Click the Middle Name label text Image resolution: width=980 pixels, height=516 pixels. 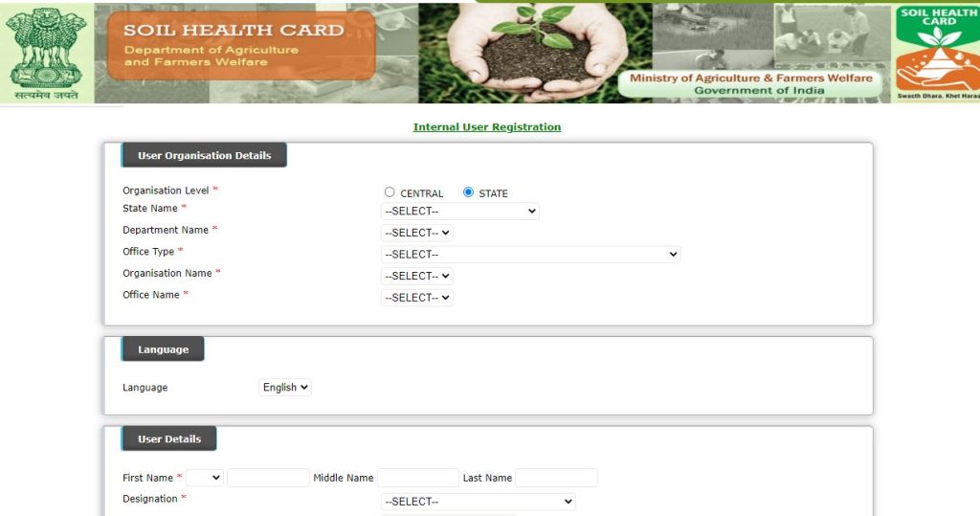coord(344,478)
